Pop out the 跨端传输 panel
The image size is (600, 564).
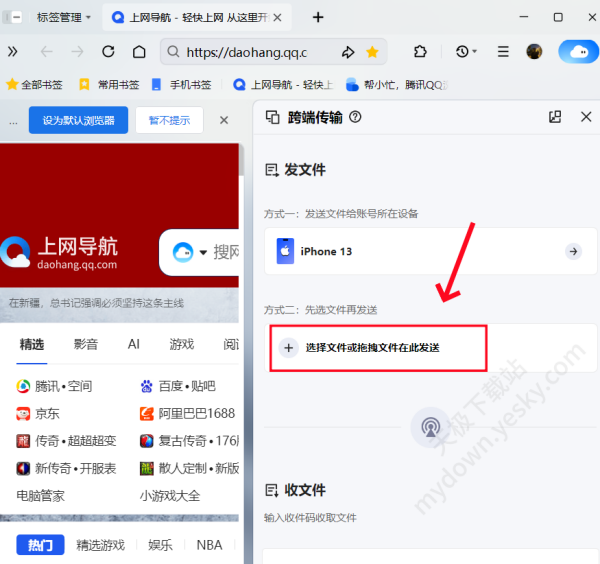(x=555, y=117)
